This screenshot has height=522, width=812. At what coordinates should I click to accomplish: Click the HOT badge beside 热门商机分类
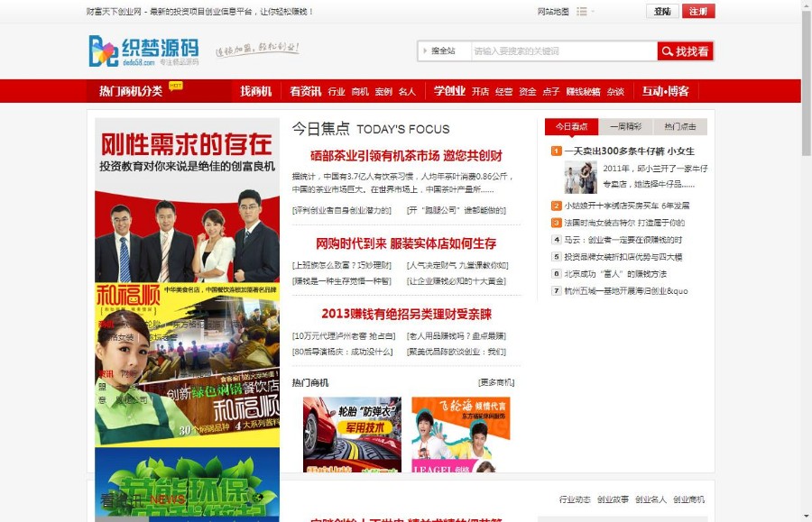[x=176, y=86]
